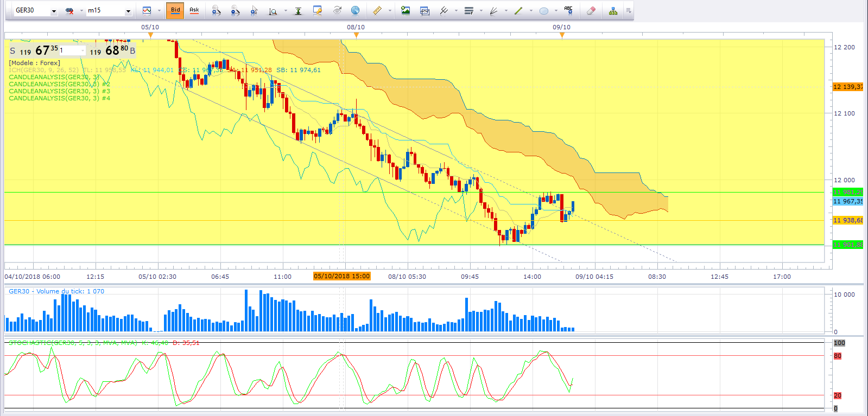Toggle the unlink chart icon
Image resolution: width=868 pixels, height=416 pixels.
(69, 10)
